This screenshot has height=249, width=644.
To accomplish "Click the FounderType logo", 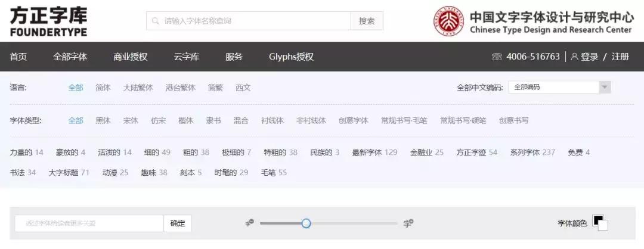I will pos(48,21).
